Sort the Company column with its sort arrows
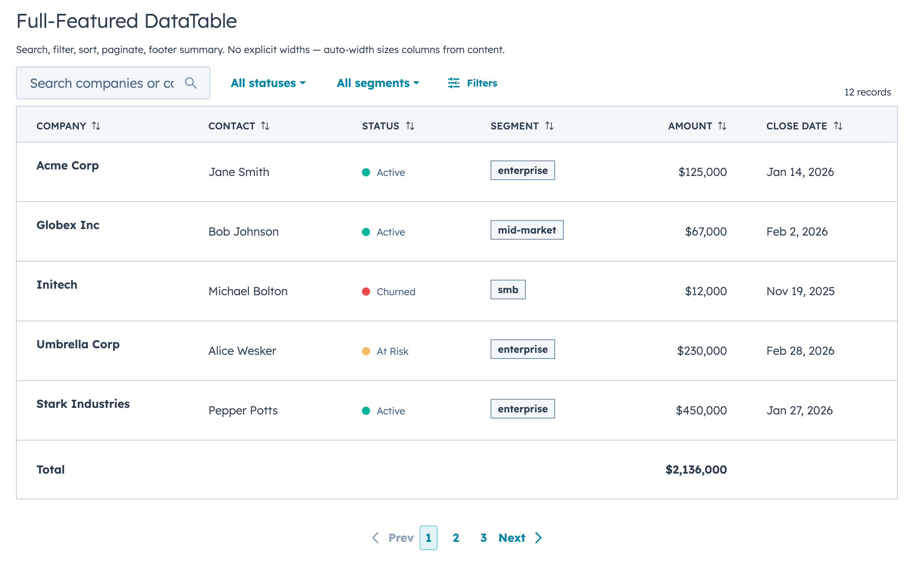The image size is (924, 561). pyautogui.click(x=96, y=126)
